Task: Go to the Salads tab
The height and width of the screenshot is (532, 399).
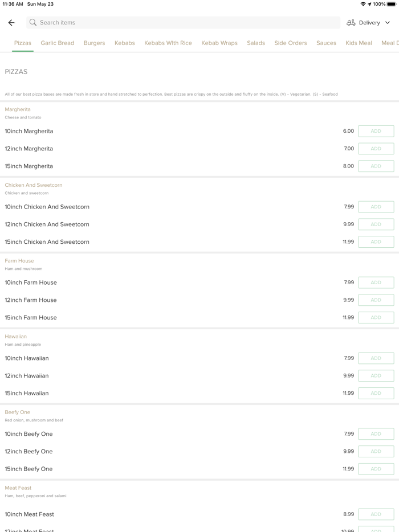Action: click(256, 43)
